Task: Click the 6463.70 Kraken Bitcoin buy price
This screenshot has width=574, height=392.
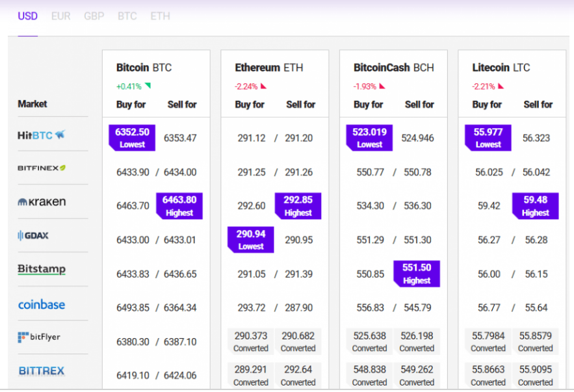Action: coord(133,205)
